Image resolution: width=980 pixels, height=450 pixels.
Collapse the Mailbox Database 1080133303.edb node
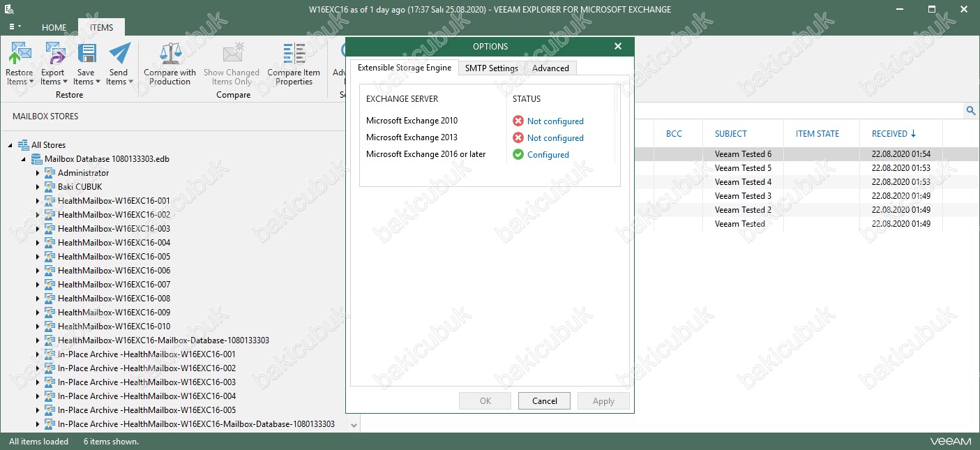point(24,160)
